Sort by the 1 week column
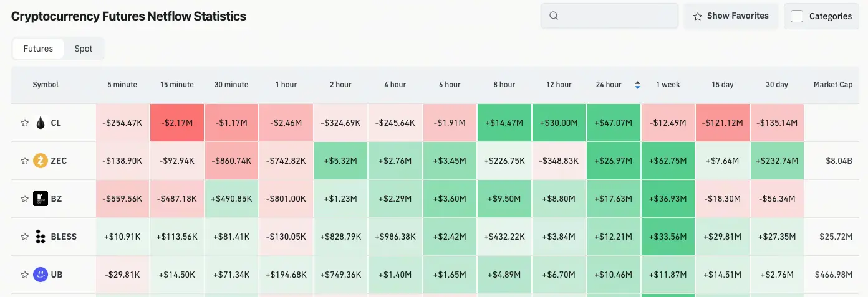Image resolution: width=868 pixels, height=297 pixels. [x=668, y=85]
